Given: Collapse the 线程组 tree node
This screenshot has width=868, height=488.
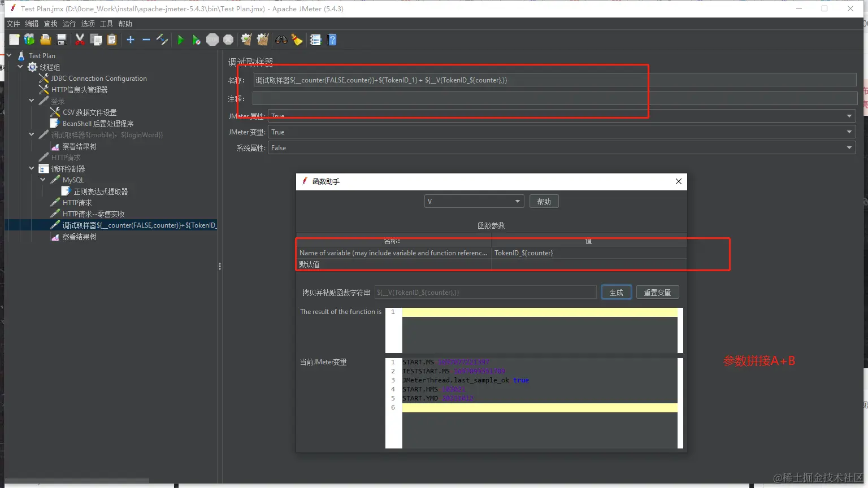Looking at the screenshot, I should 20,67.
